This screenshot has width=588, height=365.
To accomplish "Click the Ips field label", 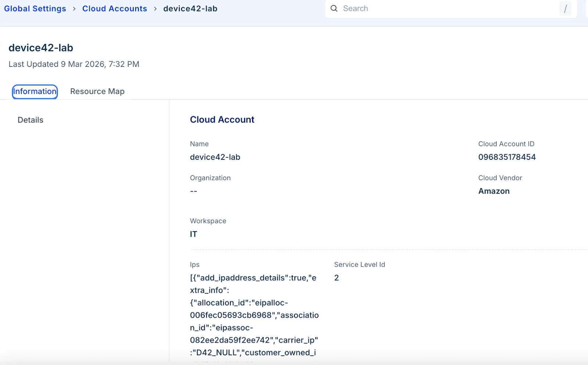I will tap(195, 265).
